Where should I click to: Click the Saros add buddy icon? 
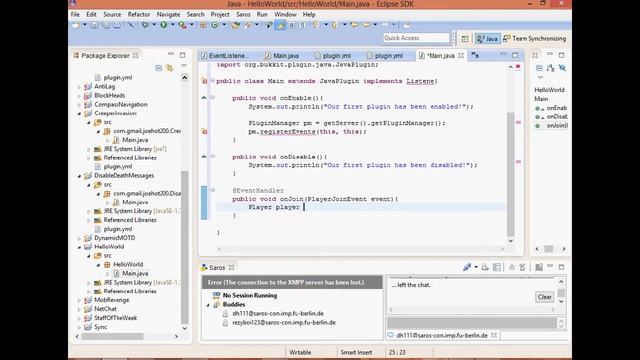coord(485,267)
